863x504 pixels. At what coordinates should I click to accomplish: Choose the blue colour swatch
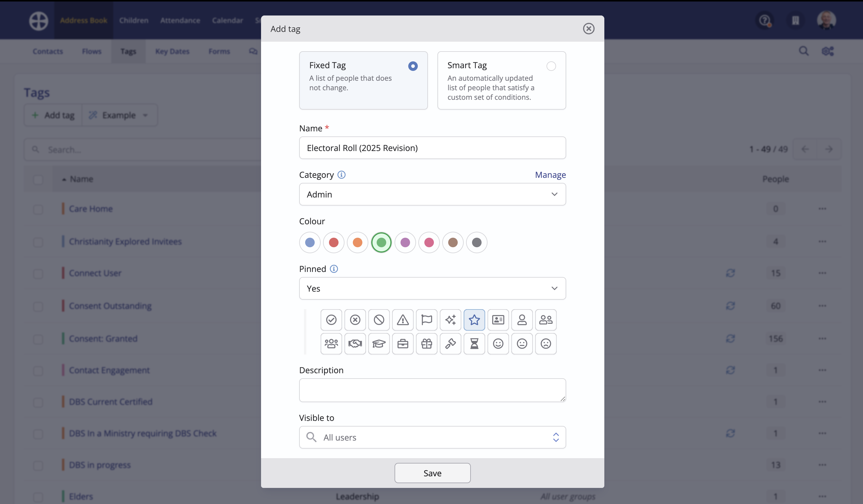click(310, 243)
